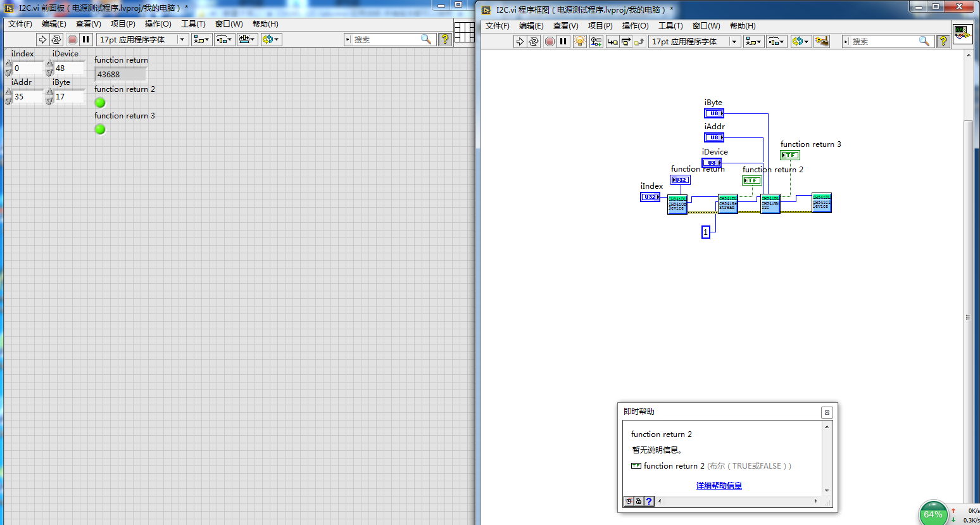Screen dimensions: 980x525
Task: Toggle lock context help button
Action: [x=639, y=501]
